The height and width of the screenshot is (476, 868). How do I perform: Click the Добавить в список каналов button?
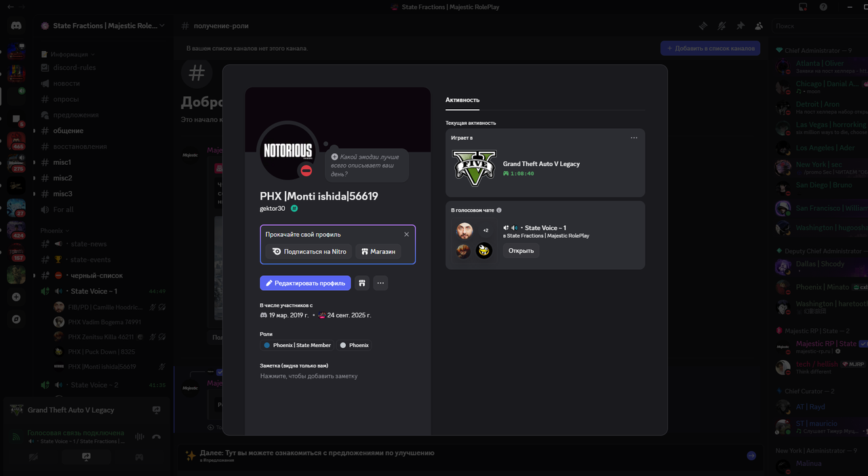coord(711,49)
